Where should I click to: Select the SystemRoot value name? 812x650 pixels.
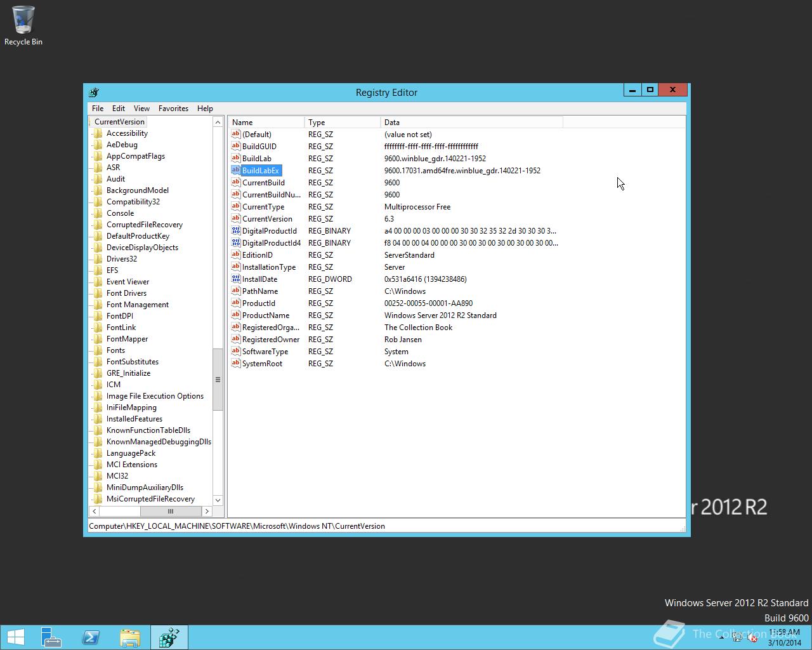262,363
